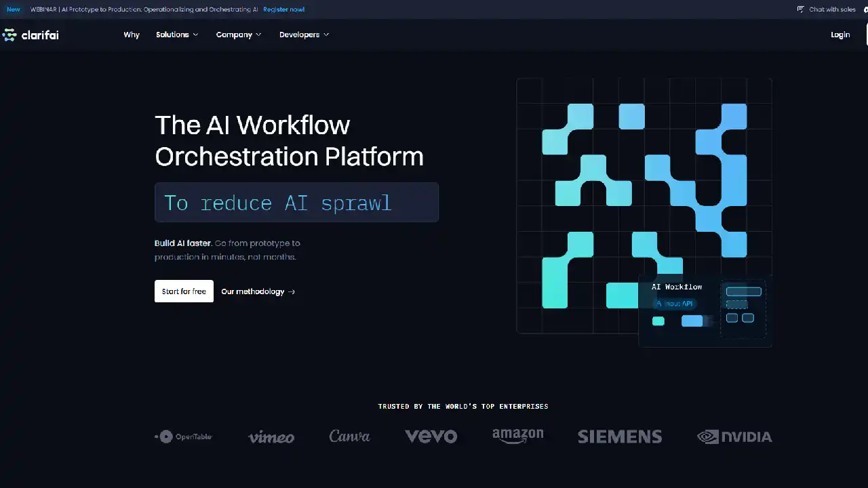This screenshot has width=868, height=488.
Task: Click the Canva logo
Action: (x=350, y=436)
